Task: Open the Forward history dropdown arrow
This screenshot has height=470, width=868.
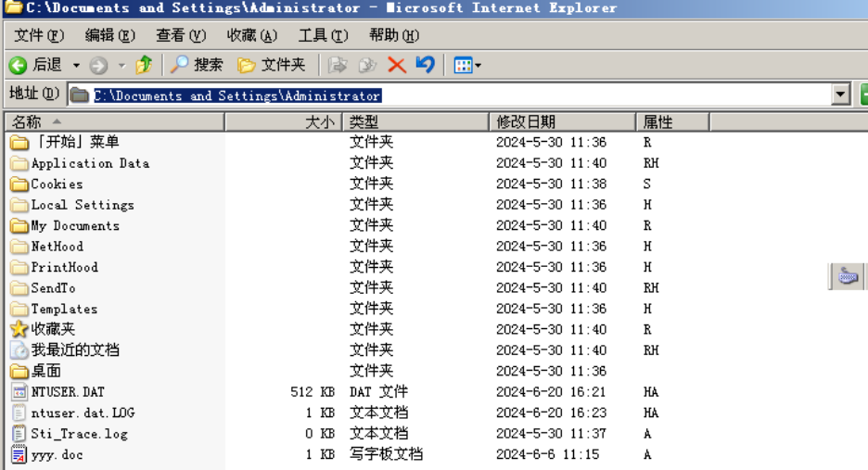Action: [121, 65]
